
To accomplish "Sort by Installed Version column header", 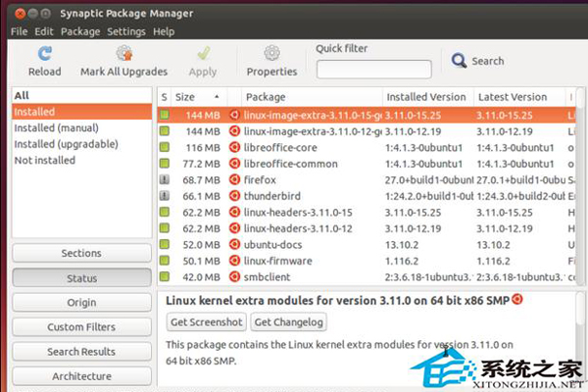I will pyautogui.click(x=428, y=97).
